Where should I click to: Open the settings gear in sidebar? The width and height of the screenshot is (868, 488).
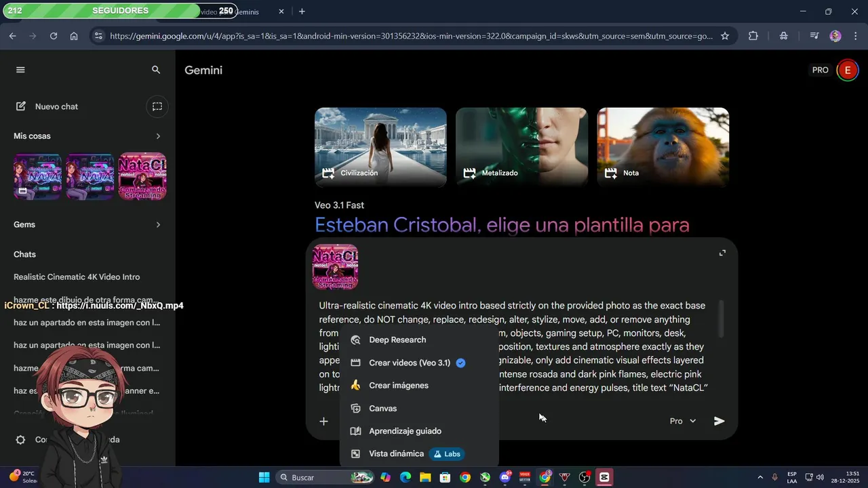tap(20, 440)
